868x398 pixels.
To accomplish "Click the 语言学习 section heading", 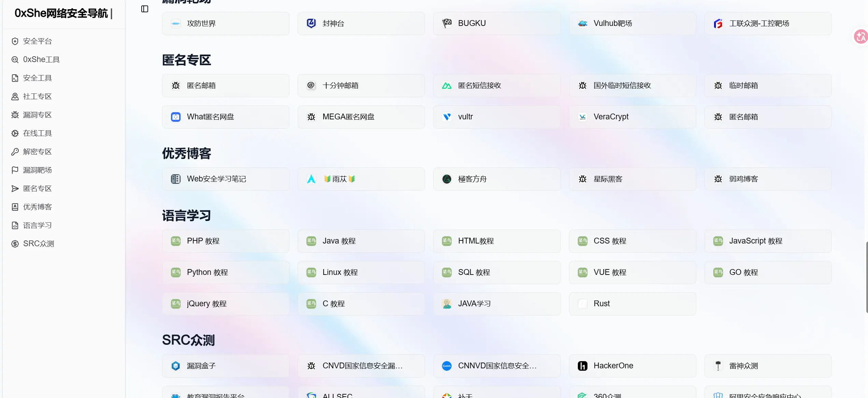I will [x=186, y=216].
